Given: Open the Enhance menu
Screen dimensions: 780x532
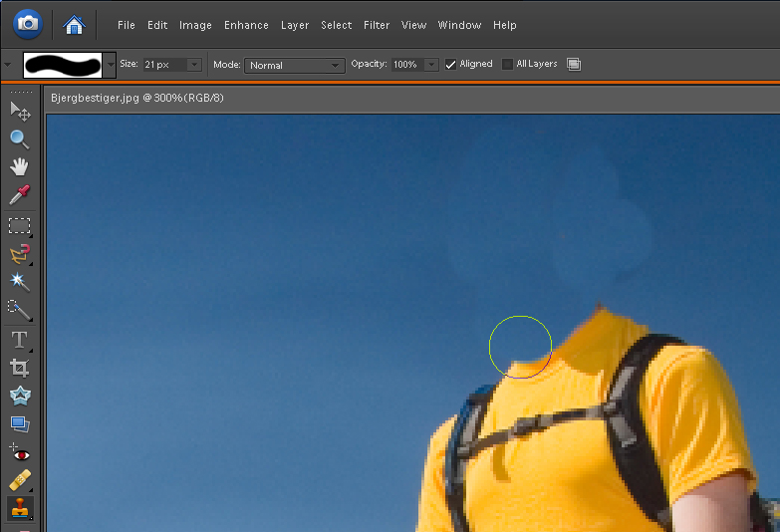Looking at the screenshot, I should (246, 25).
